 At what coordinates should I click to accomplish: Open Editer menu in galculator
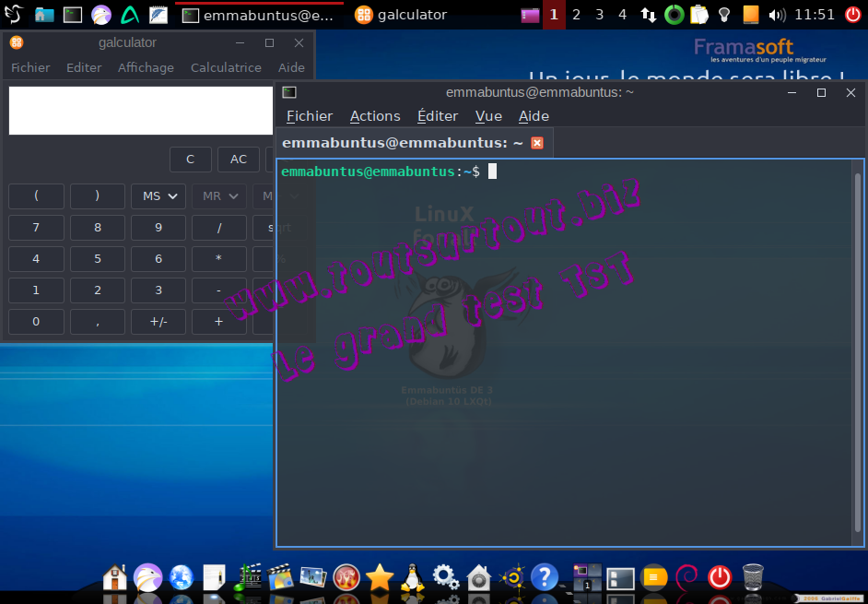coord(84,67)
